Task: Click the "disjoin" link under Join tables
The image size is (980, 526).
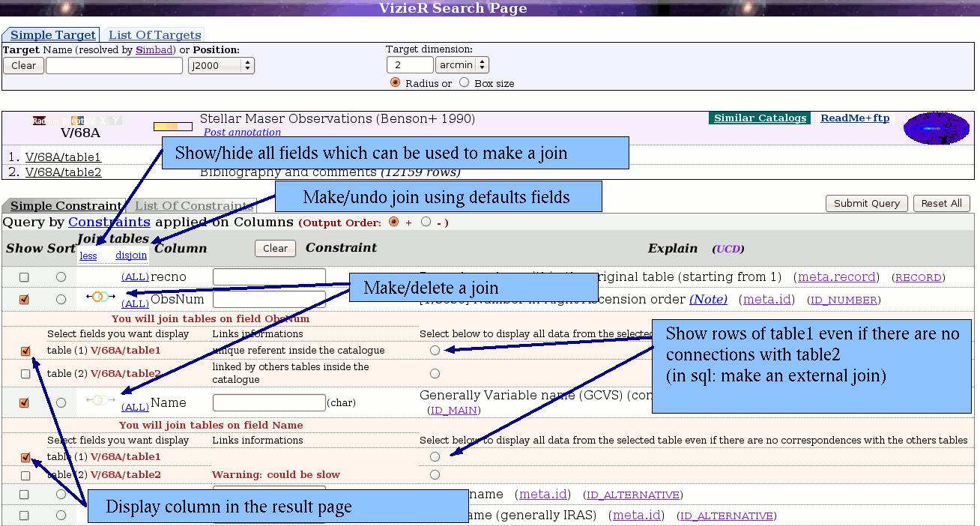Action: [x=131, y=256]
